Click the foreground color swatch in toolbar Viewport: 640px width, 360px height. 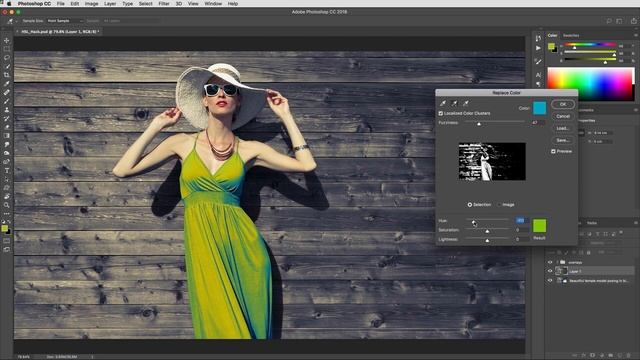(4, 229)
